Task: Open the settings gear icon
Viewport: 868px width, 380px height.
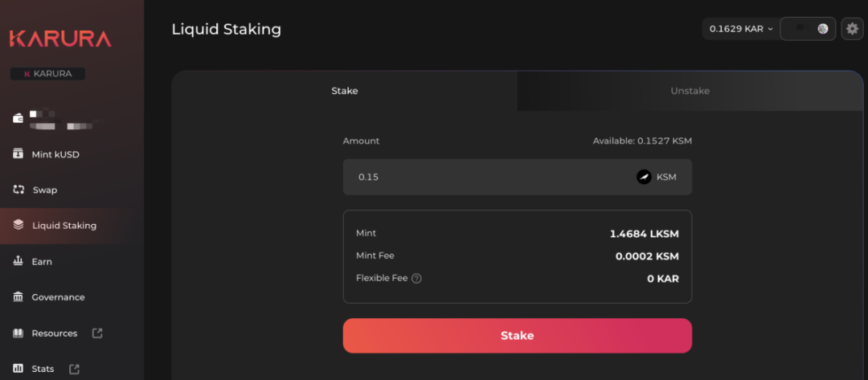Action: coord(852,29)
